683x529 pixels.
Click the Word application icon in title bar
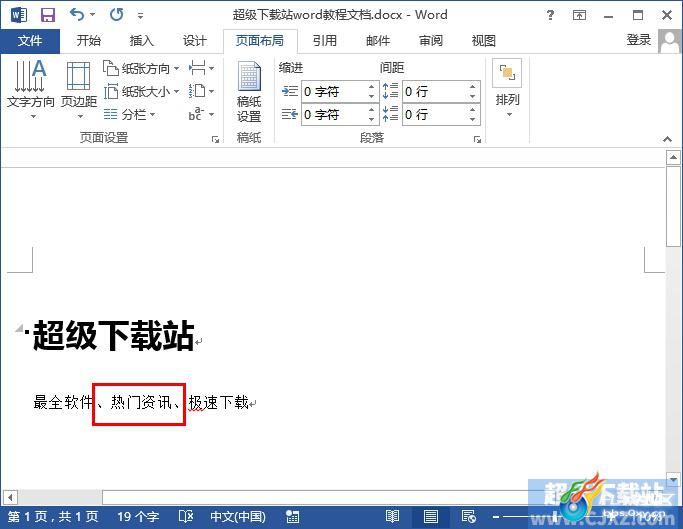coord(19,15)
